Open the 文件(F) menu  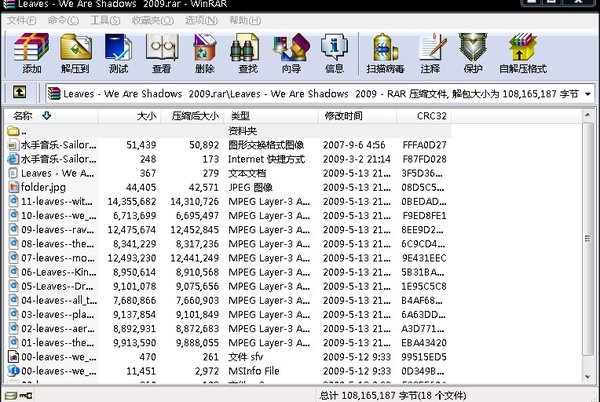pos(22,20)
